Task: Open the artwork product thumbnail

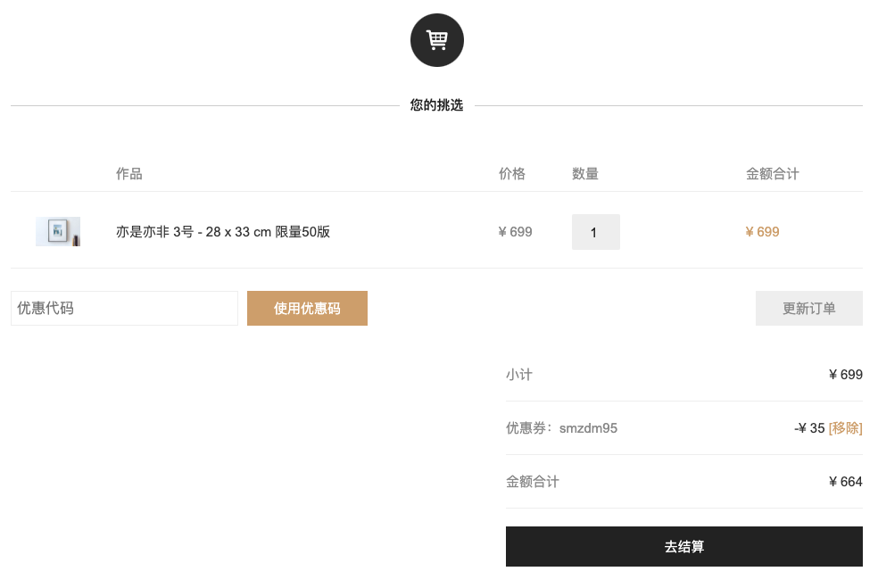Action: [x=58, y=231]
